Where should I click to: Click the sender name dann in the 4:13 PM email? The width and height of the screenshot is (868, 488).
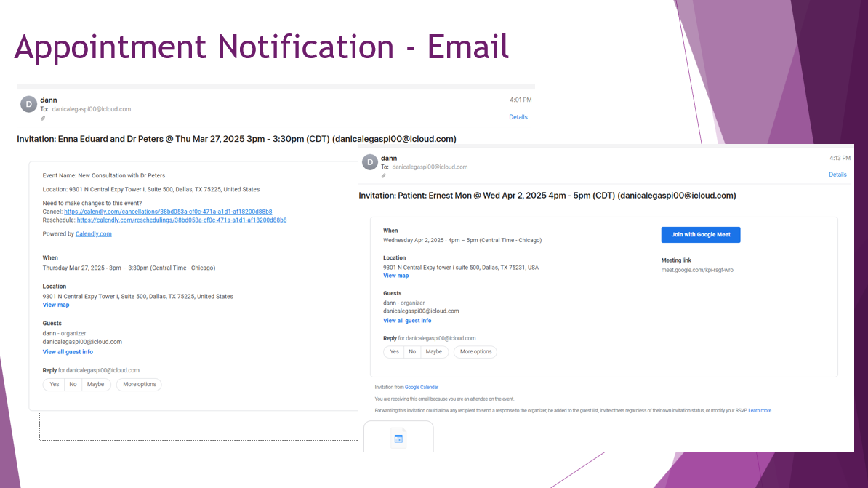389,158
